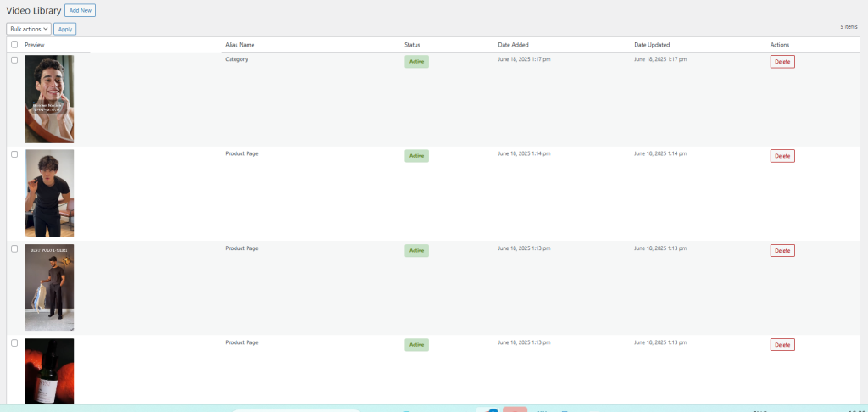
Task: Click Date Updated value in bottle video row
Action: point(659,342)
